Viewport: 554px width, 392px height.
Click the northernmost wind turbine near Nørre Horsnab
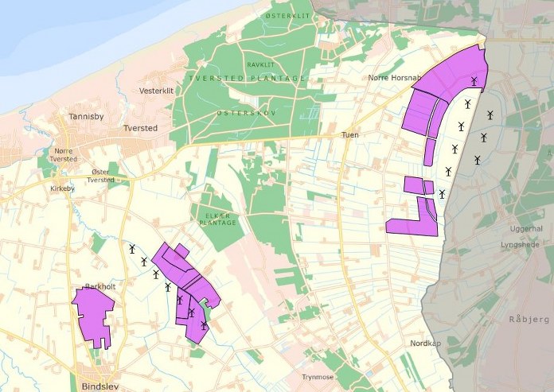click(474, 80)
